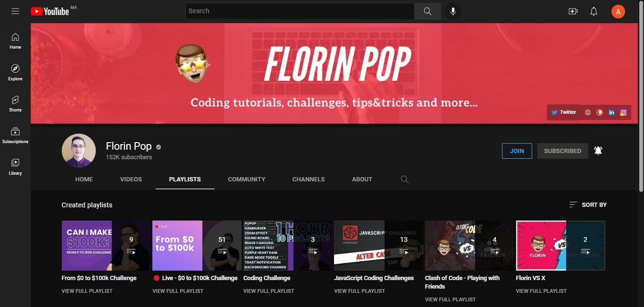Go to the Channels tab

coord(308,179)
